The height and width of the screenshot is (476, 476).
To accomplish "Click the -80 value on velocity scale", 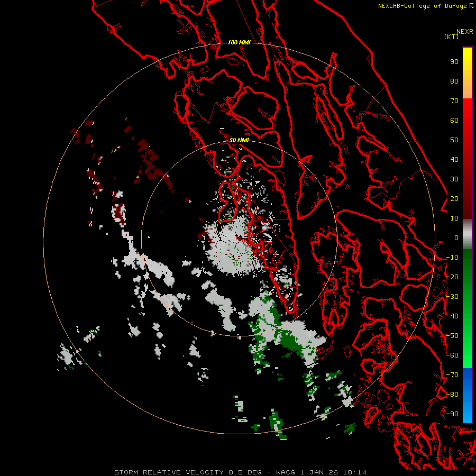I will click(452, 395).
